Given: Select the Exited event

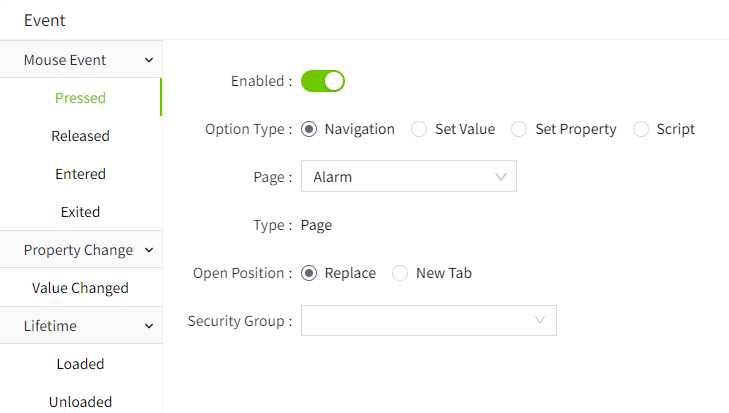Looking at the screenshot, I should (x=80, y=212).
